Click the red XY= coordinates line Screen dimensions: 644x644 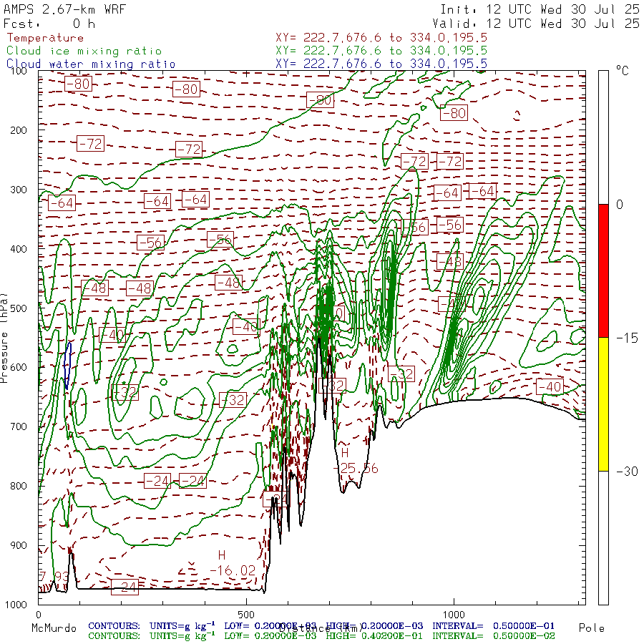[381, 38]
